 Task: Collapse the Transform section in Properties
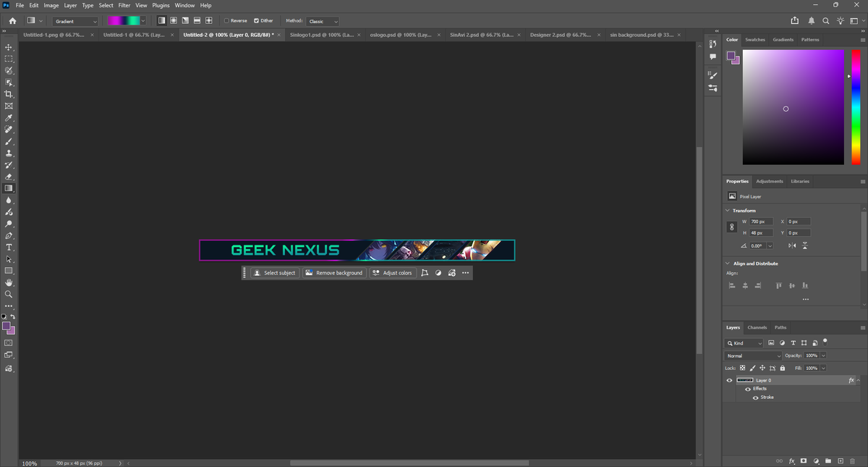728,211
